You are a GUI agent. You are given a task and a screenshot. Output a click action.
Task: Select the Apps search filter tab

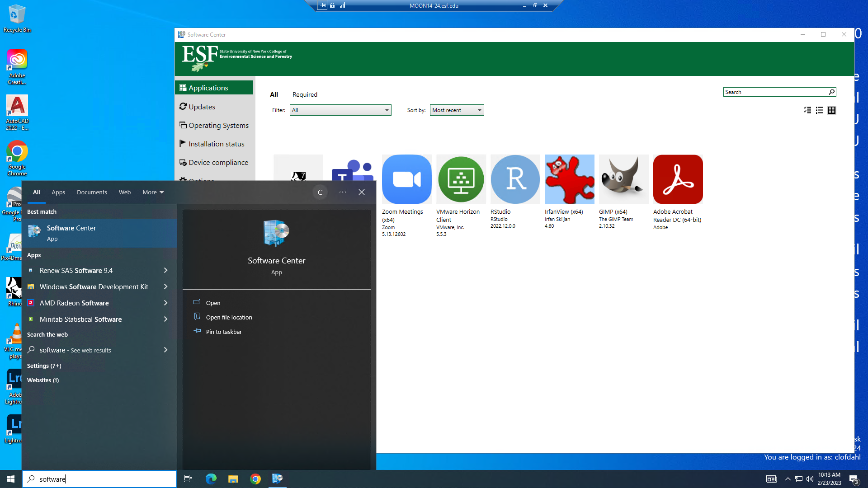[x=58, y=192]
